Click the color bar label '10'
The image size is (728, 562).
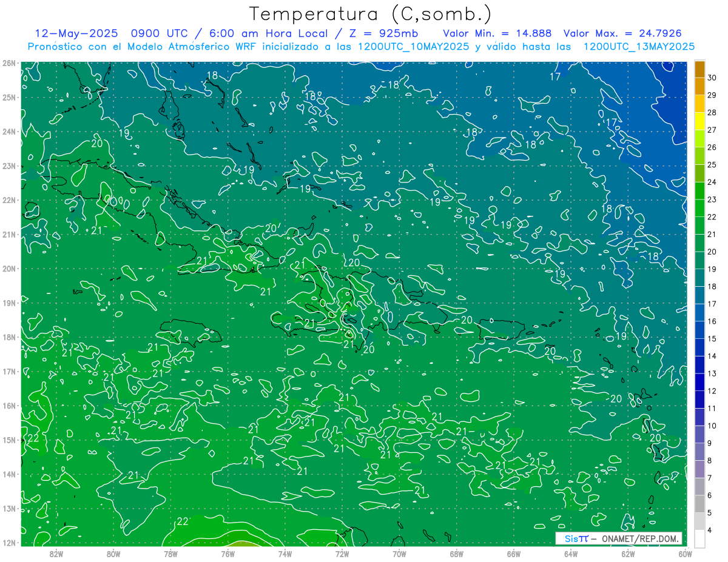point(712,426)
